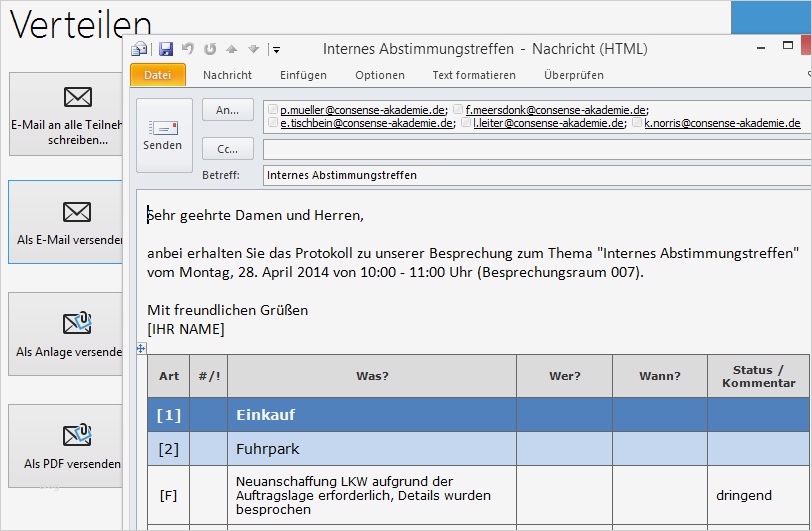Maximize the message window
The image size is (812, 531).
click(788, 46)
